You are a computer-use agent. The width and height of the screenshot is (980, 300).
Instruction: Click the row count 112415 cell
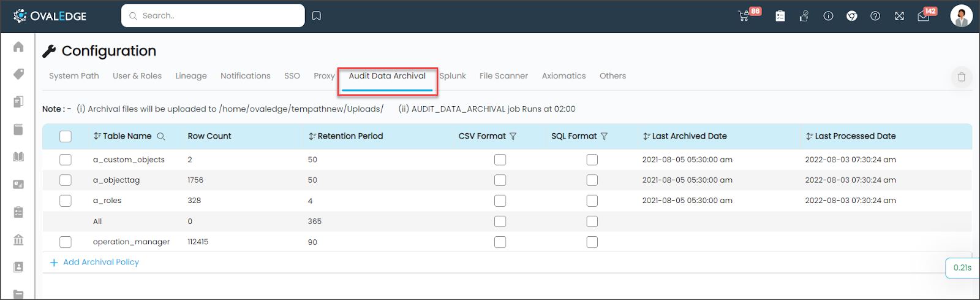tap(198, 242)
